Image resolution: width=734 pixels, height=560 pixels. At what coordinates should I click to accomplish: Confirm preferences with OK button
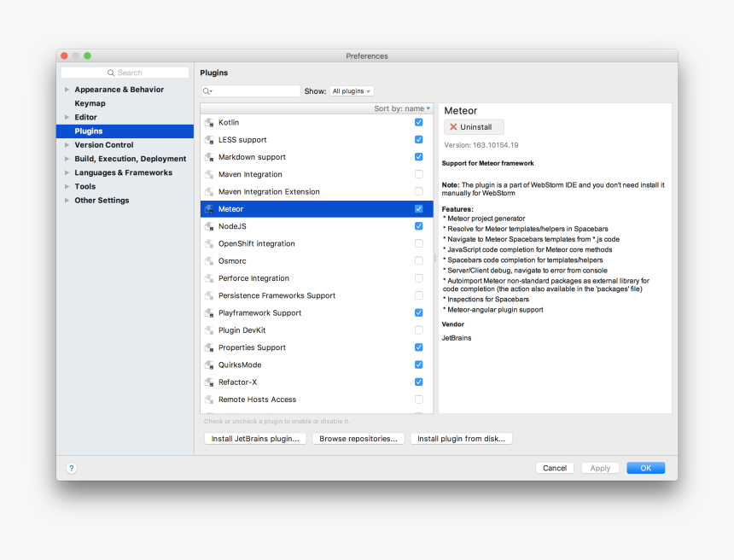point(645,468)
